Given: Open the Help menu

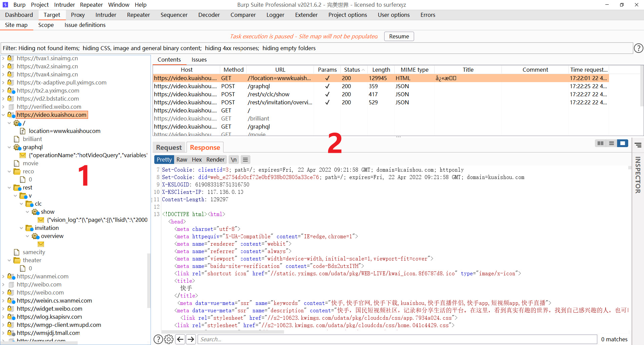Looking at the screenshot, I should pyautogui.click(x=140, y=5).
